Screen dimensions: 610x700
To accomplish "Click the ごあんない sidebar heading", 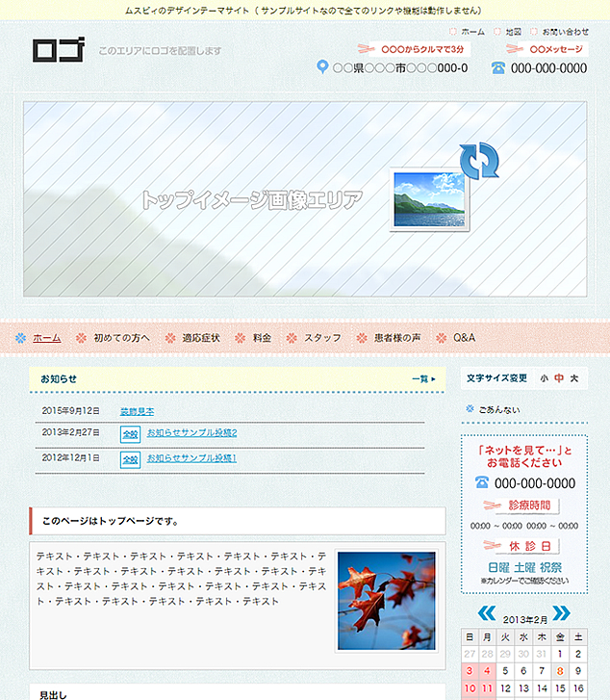I will 499,409.
